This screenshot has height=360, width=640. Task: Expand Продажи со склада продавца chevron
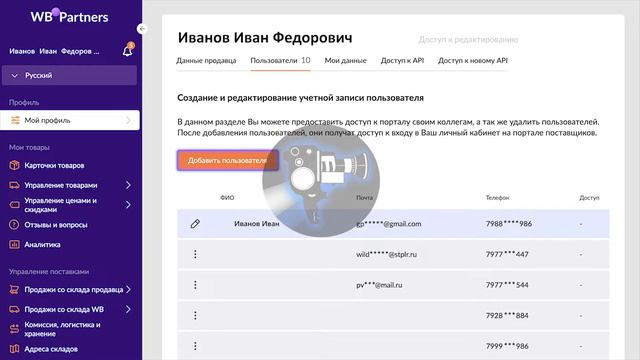(128, 289)
